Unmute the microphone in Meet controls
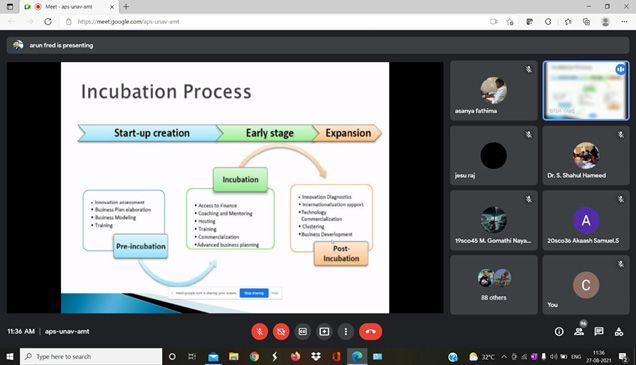This screenshot has width=636, height=365. point(260,332)
